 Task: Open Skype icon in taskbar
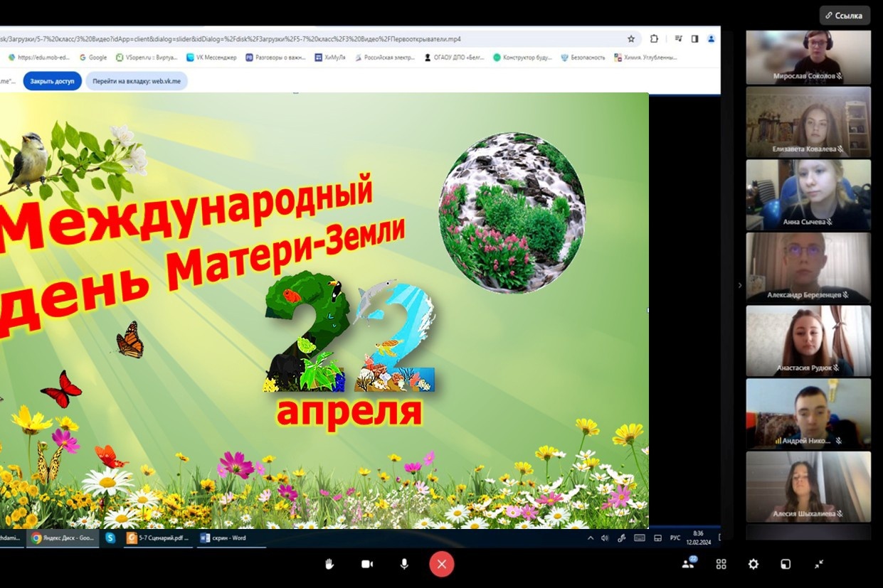pos(110,538)
